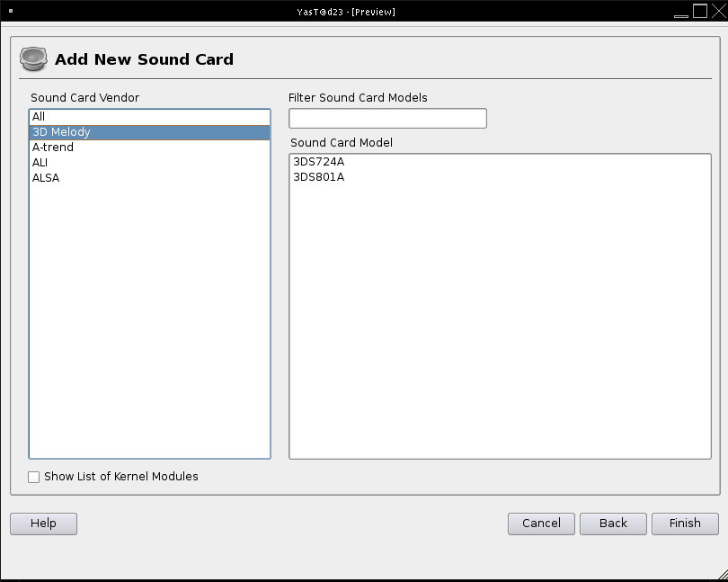Screen dimensions: 728x582
Task: Open the window menu in title bar corner
Action: (10, 11)
